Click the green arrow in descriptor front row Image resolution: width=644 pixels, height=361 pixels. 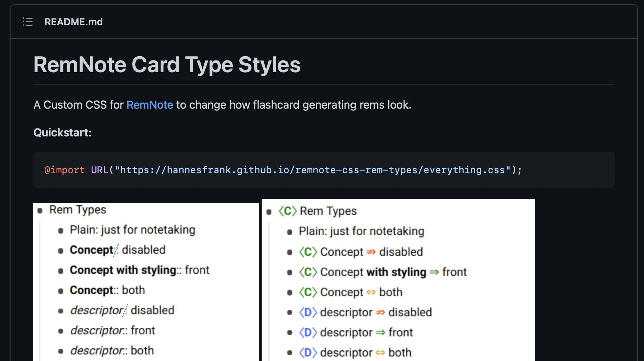(380, 333)
